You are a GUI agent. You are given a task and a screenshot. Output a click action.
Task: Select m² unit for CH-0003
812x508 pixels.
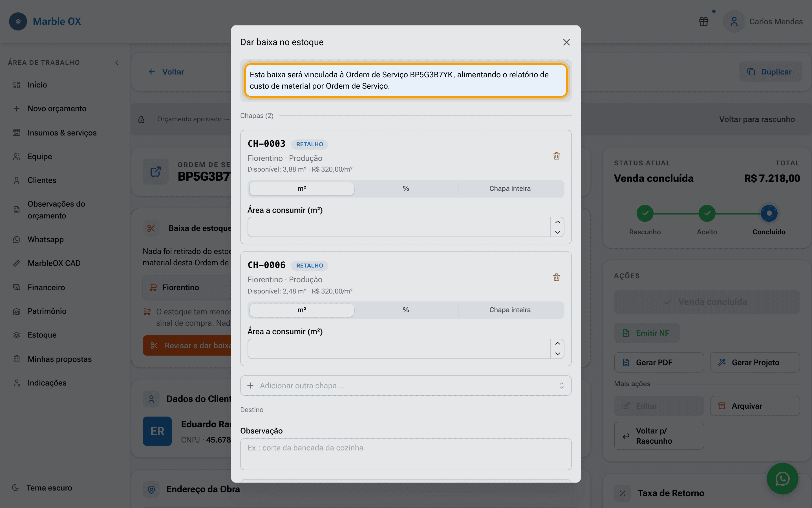[302, 189]
